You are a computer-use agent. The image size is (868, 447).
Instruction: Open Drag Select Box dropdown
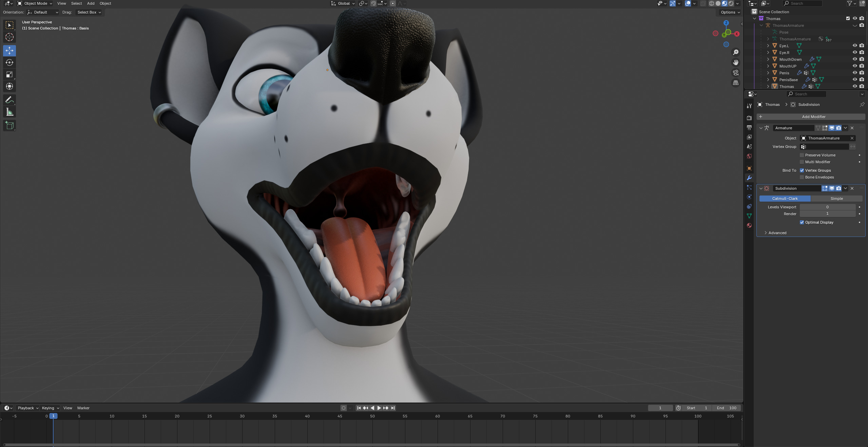pos(89,12)
